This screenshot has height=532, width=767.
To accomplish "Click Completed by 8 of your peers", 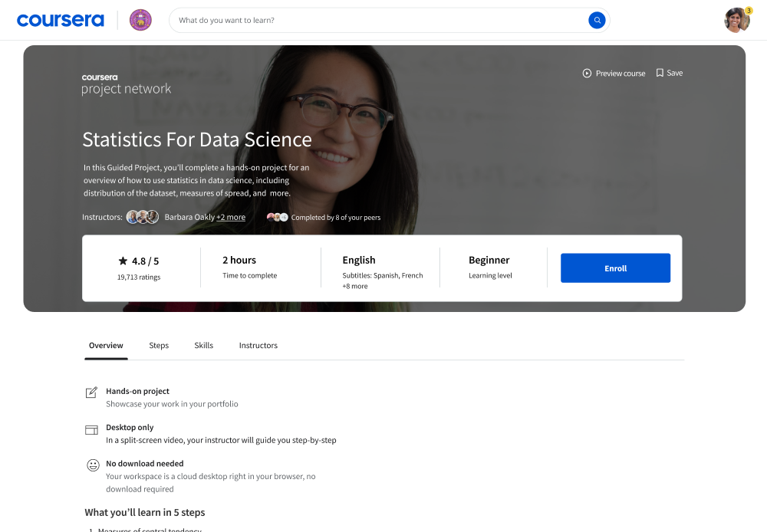I will tap(336, 217).
